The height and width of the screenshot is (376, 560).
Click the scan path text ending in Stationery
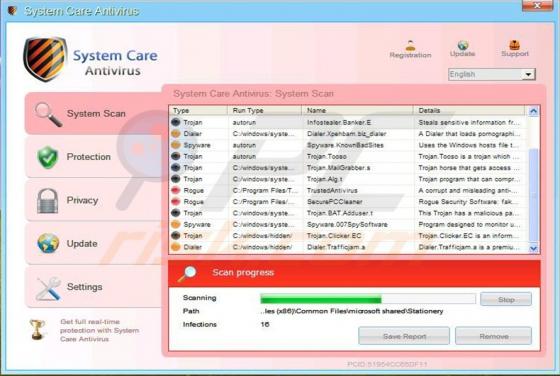[351, 311]
